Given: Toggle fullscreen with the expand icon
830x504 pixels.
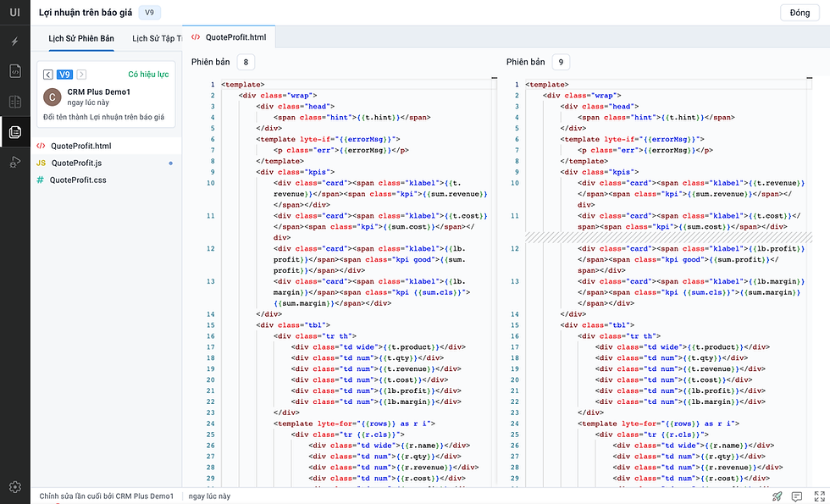Looking at the screenshot, I should coord(819,496).
